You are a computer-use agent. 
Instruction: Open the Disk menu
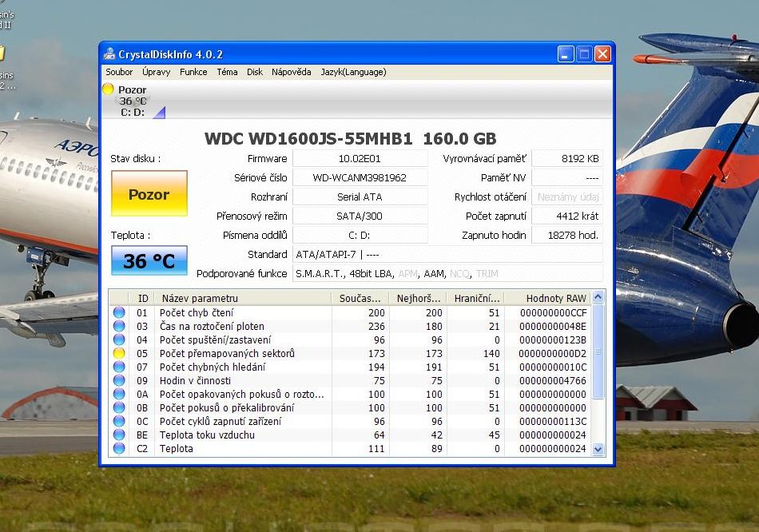255,72
